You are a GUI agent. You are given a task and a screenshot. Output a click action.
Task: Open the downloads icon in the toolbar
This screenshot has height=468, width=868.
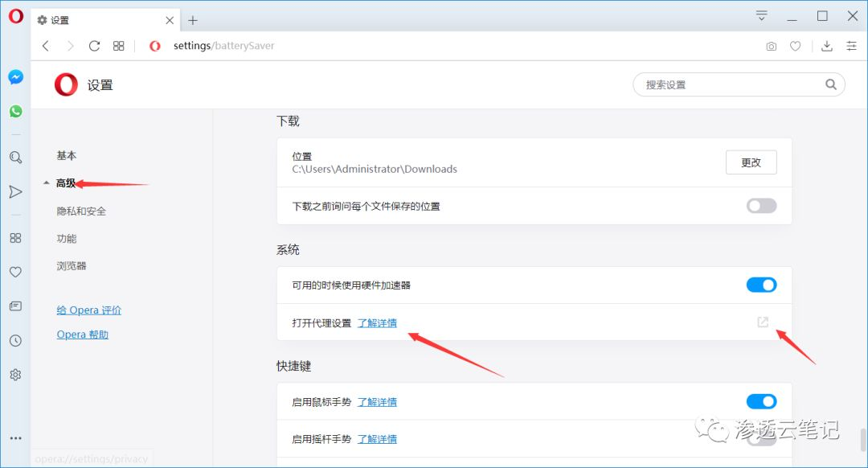[827, 46]
